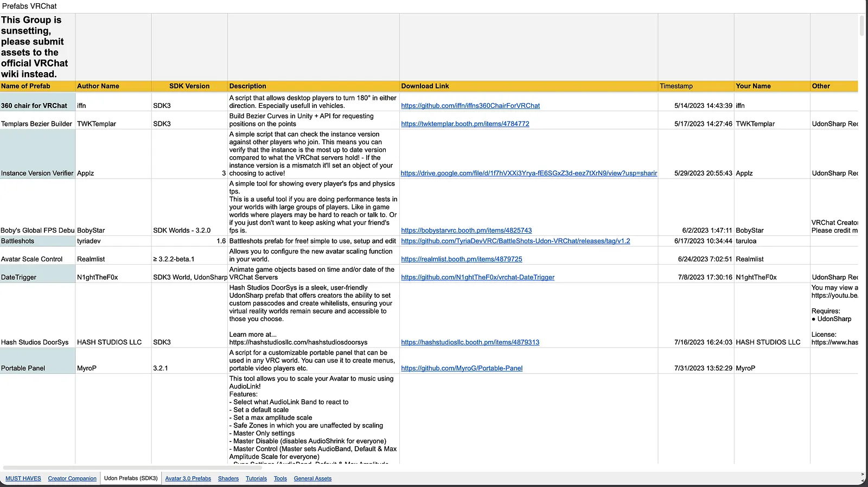This screenshot has width=868, height=487.
Task: Open the BattleShots-Udon-VRChat releases link
Action: [x=515, y=241]
